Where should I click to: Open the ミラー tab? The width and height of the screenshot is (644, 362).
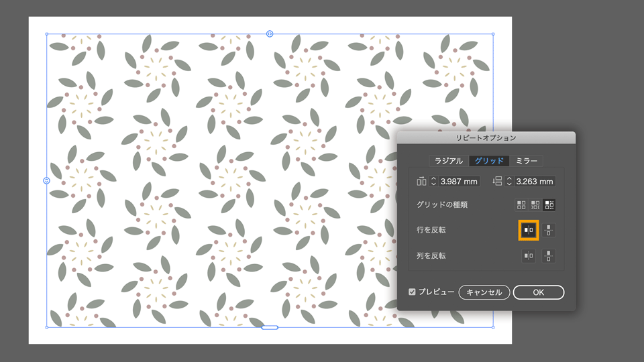(526, 161)
